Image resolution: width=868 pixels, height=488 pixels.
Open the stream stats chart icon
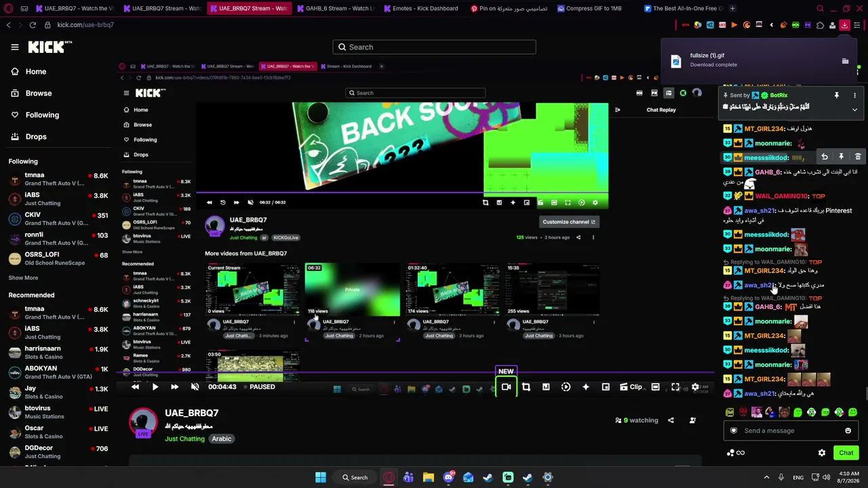click(x=546, y=387)
